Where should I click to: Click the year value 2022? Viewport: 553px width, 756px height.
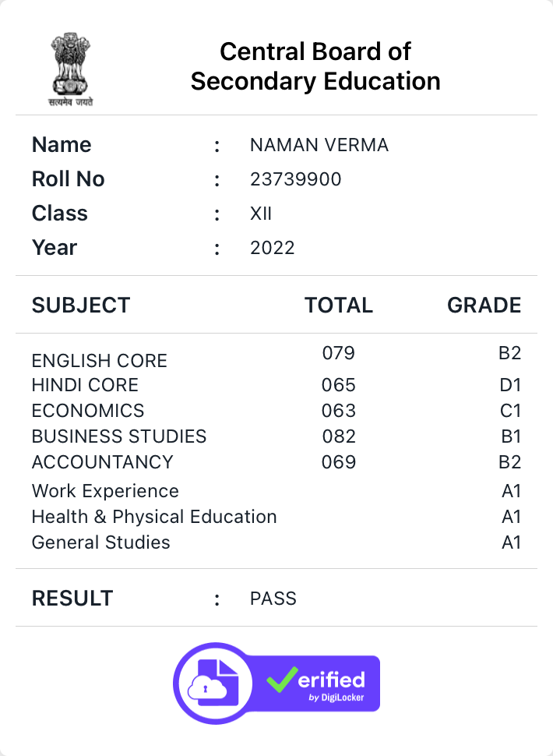pos(272,248)
